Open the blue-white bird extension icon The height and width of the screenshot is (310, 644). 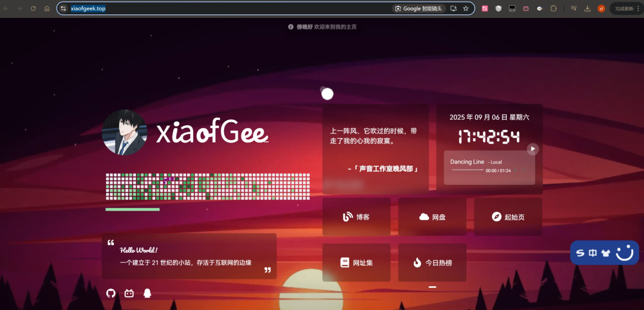tap(540, 8)
